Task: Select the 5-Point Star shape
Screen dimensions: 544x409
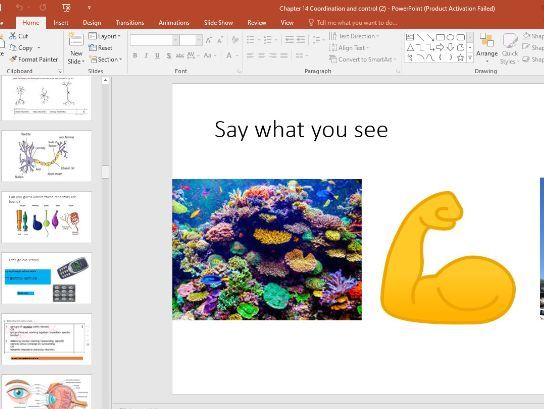Action: tap(461, 58)
